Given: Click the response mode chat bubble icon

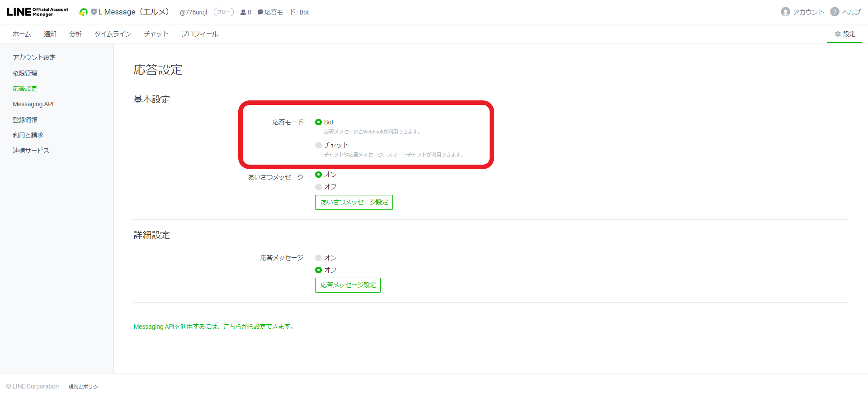Looking at the screenshot, I should click(x=260, y=12).
